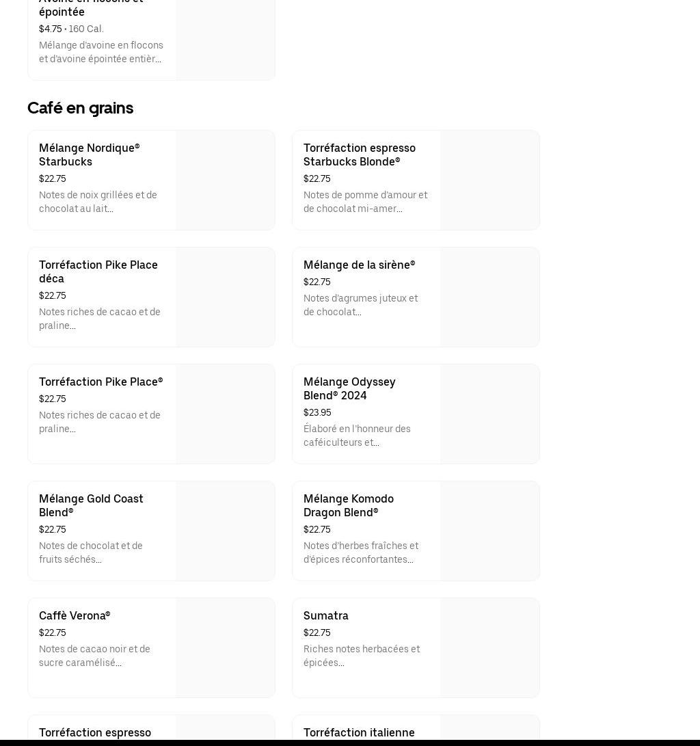Click the Caffè Verona image placeholder
700x746 pixels.
(225, 648)
